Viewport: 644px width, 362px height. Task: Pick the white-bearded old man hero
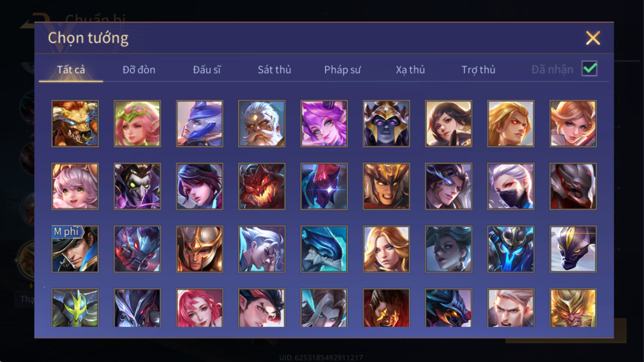[262, 124]
